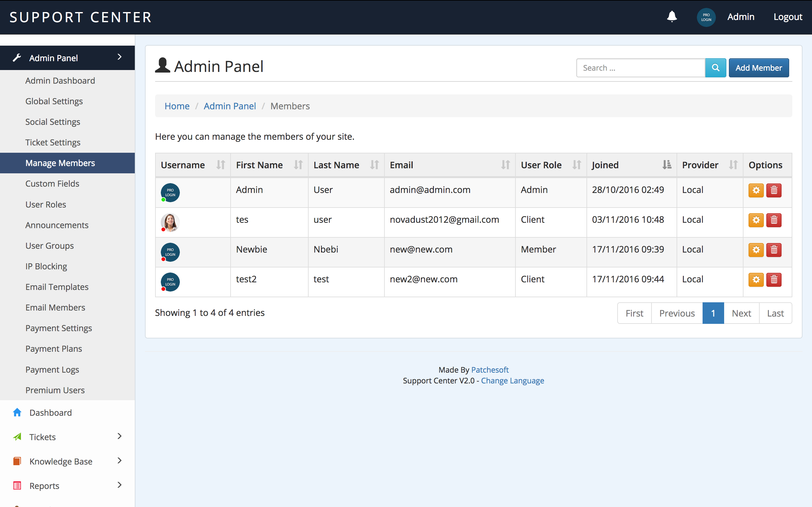Edit the Newbie member via gear icon

pyautogui.click(x=756, y=250)
